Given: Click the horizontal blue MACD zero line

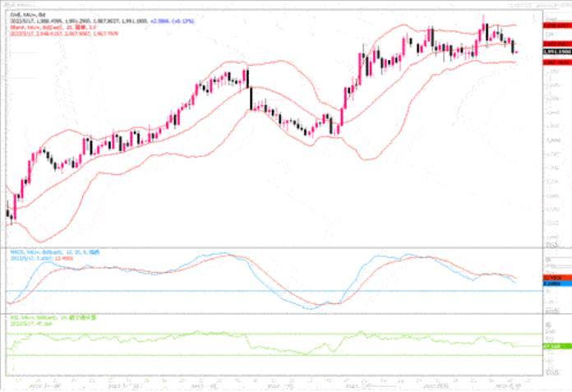Looking at the screenshot, I should [247, 291].
